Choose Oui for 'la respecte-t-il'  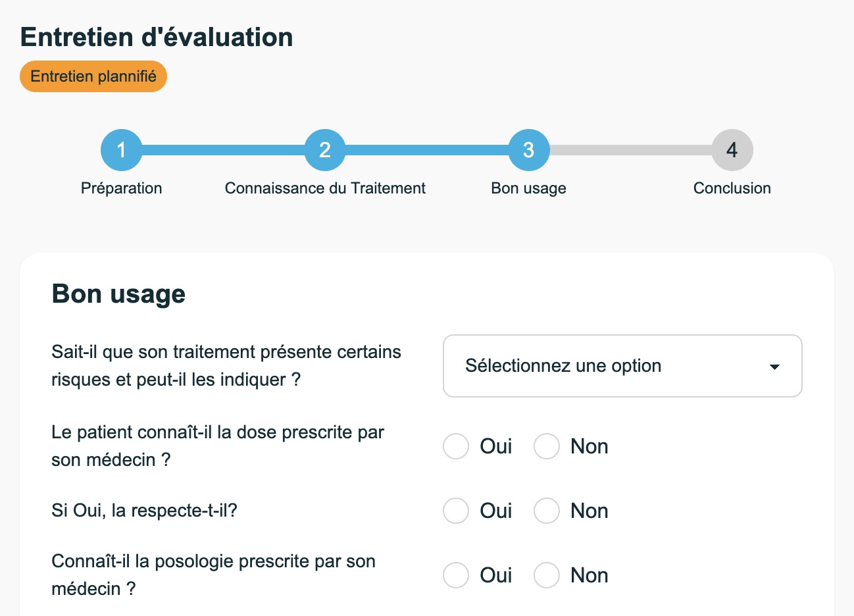[455, 511]
